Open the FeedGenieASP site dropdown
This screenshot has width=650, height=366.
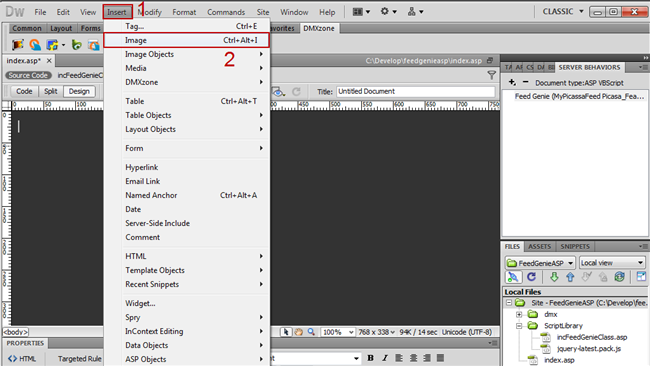[x=540, y=263]
